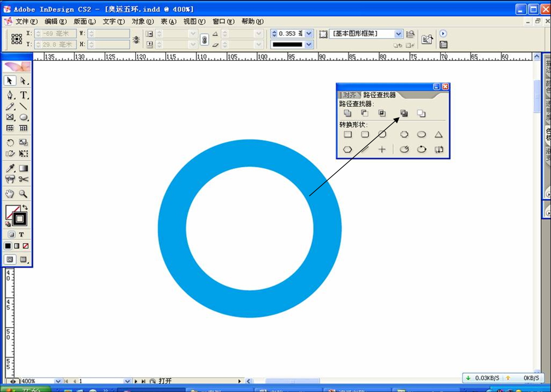The width and height of the screenshot is (551, 392).
Task: Apply Minus Back pathfinder operation
Action: (421, 113)
